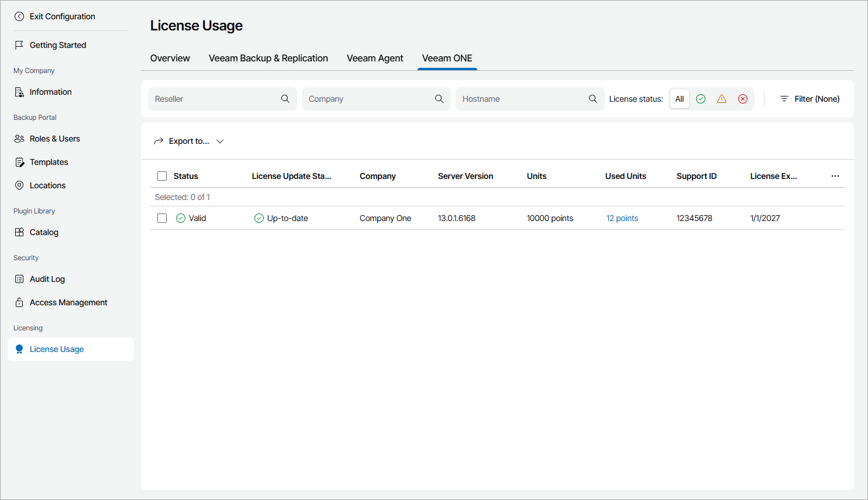
Task: Select the Company One row checkbox
Action: coord(162,218)
